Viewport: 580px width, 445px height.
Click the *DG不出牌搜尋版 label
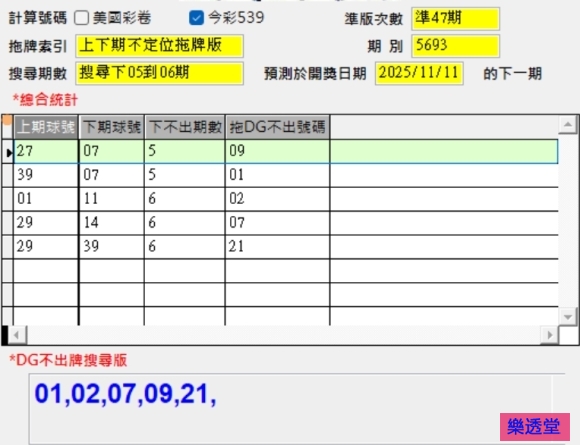68,360
